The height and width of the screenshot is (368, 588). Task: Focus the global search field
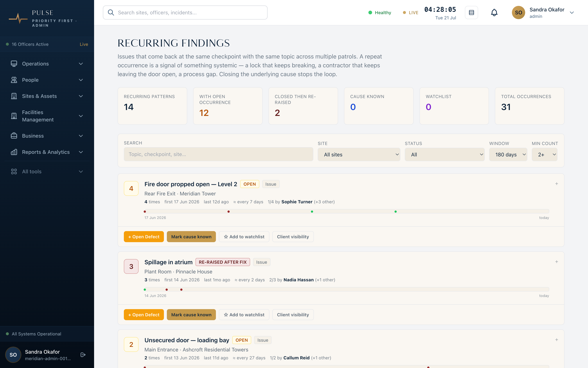[x=185, y=12]
